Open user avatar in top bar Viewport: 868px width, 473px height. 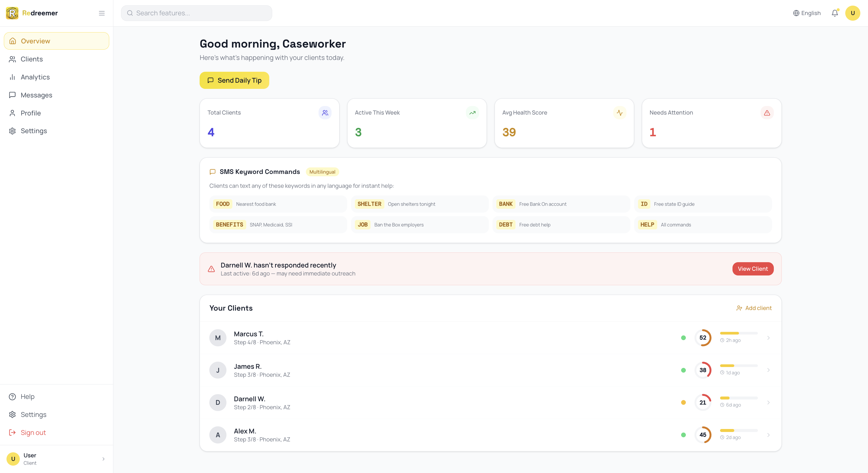[x=853, y=13]
